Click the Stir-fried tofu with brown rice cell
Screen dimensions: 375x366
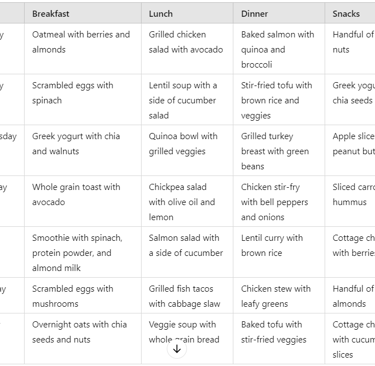pos(279,100)
